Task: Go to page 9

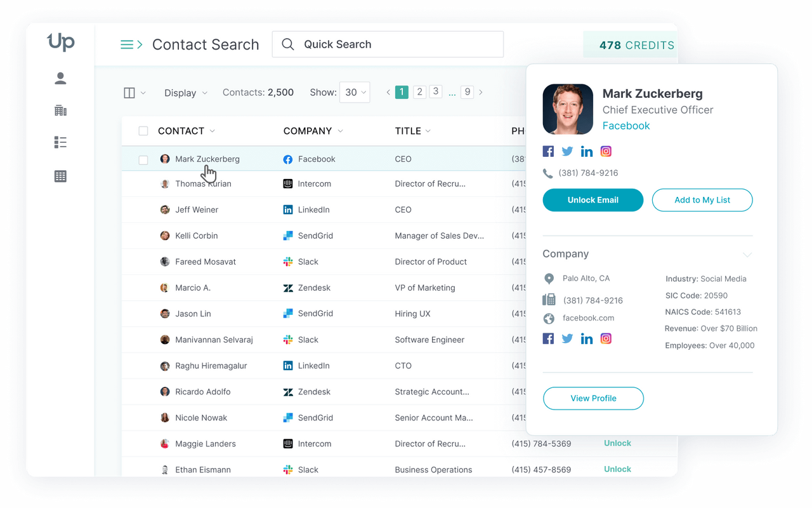Action: coord(468,92)
